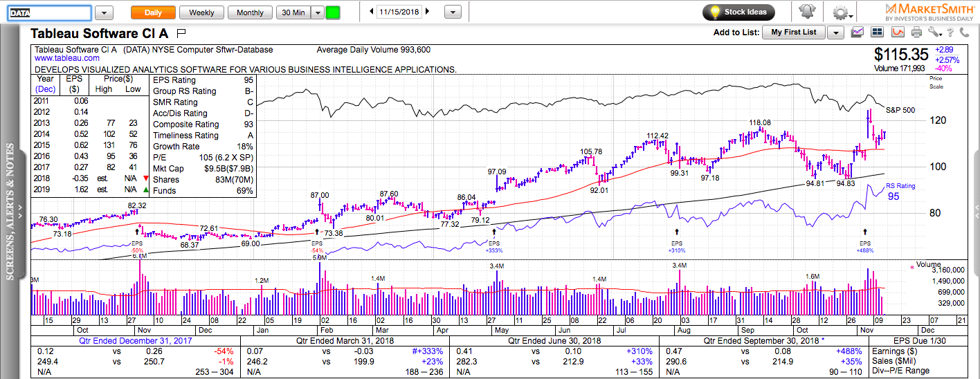Switch to the Monthly chart view
Image resolution: width=980 pixels, height=379 pixels.
pyautogui.click(x=250, y=12)
